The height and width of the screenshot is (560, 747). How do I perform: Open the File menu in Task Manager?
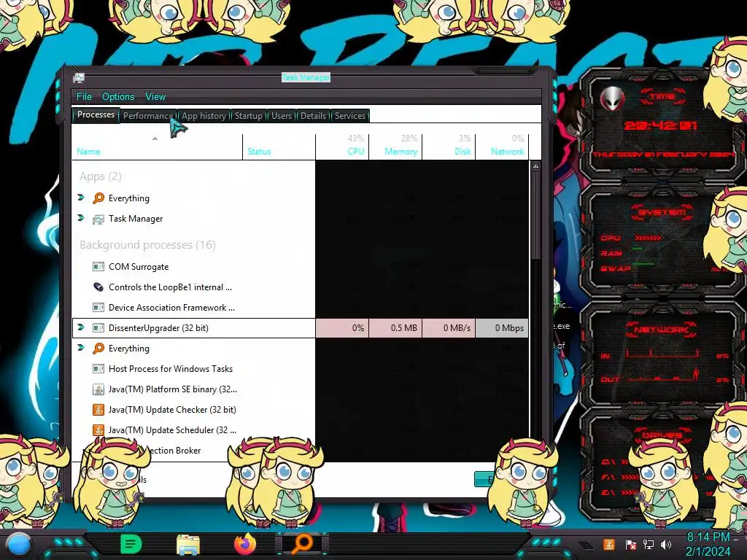tap(84, 97)
